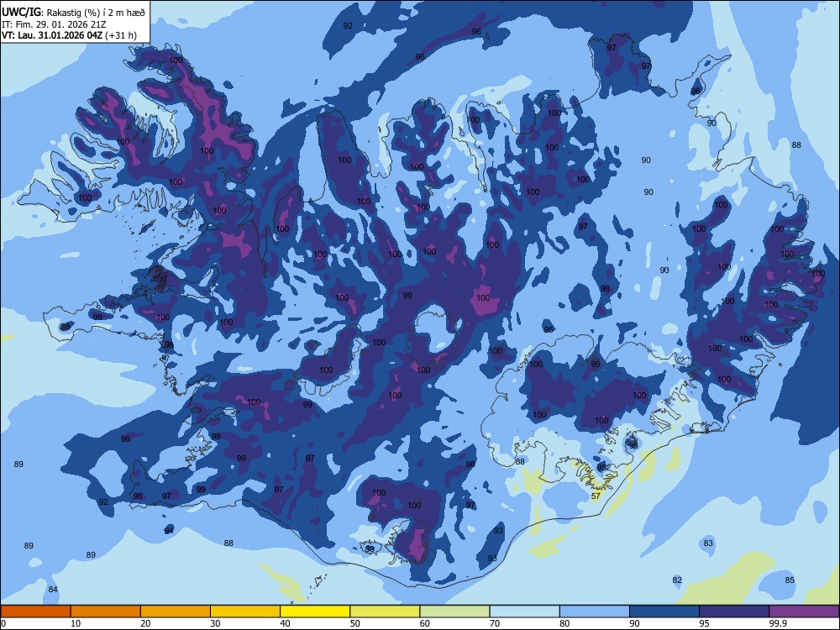Click the 82 humidity value on the map
The image size is (840, 630).
coord(677,580)
